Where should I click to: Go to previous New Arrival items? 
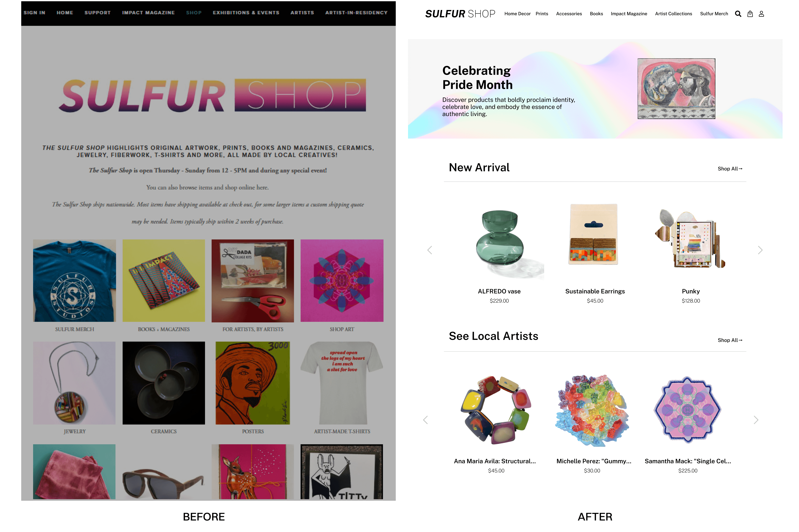tap(429, 250)
